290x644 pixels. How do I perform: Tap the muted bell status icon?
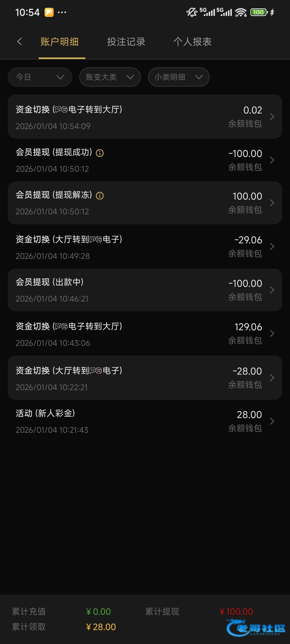192,12
